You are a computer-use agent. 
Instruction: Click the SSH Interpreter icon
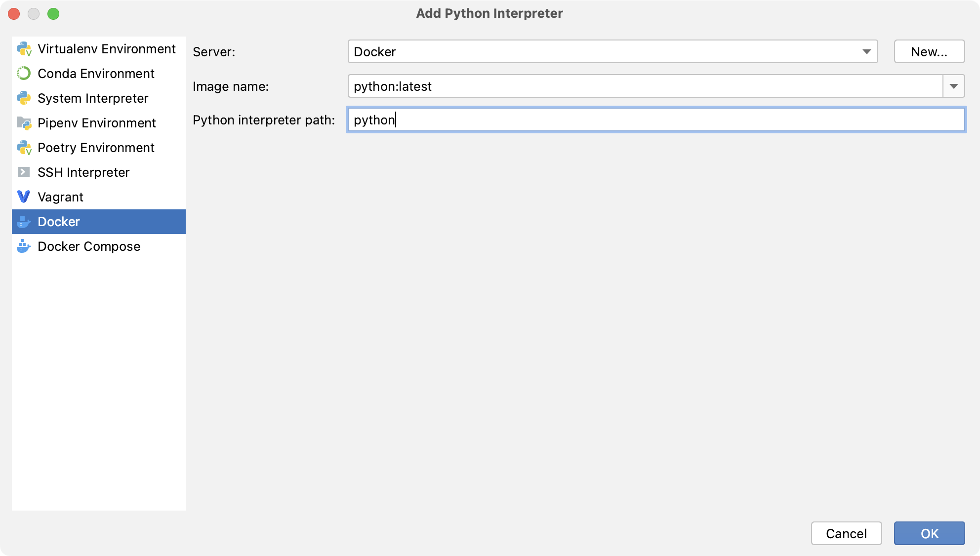(x=24, y=172)
